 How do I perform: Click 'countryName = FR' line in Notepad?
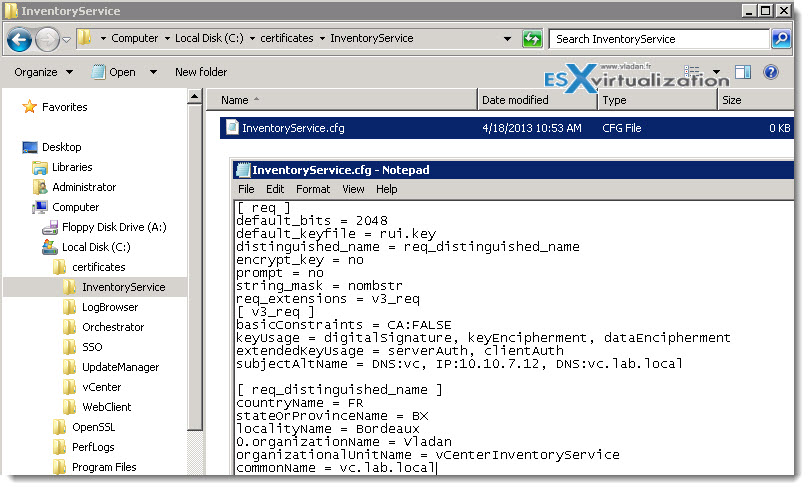pyautogui.click(x=299, y=403)
